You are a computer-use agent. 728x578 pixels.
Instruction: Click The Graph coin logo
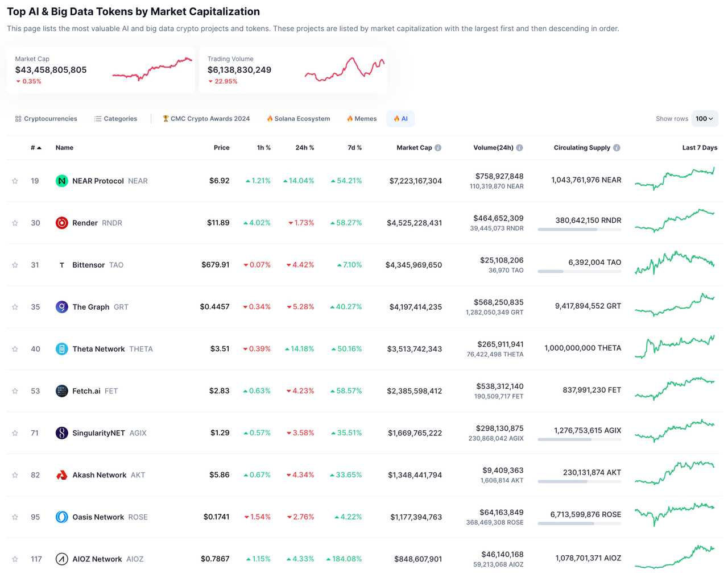click(61, 307)
